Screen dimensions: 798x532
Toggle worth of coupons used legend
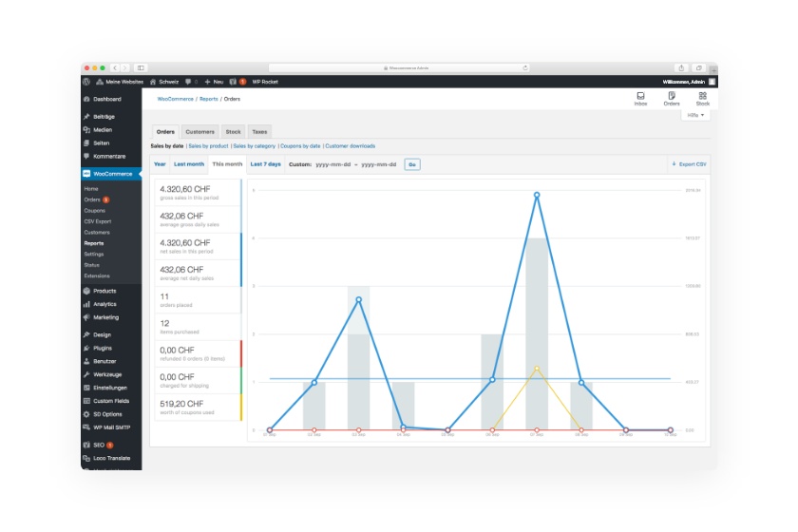(198, 408)
